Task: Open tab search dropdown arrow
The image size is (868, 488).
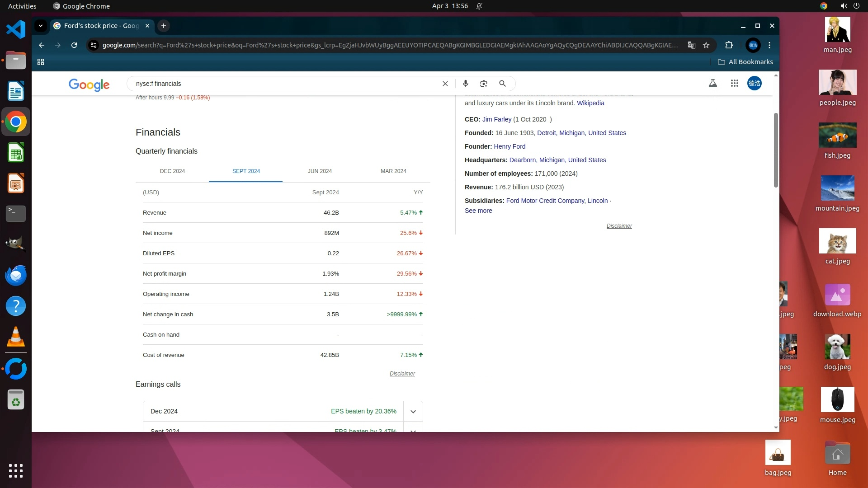Action: (x=41, y=26)
